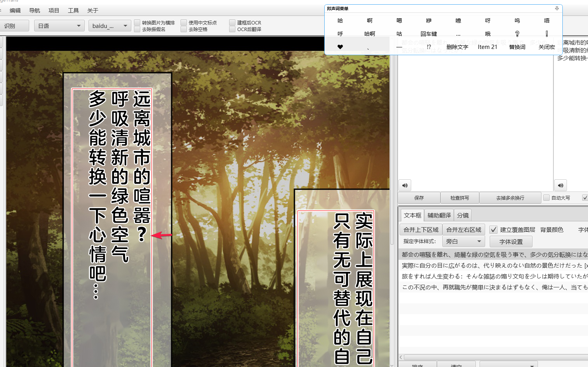Enable 使用中文标点 checkbox
The width and height of the screenshot is (588, 367).
184,23
